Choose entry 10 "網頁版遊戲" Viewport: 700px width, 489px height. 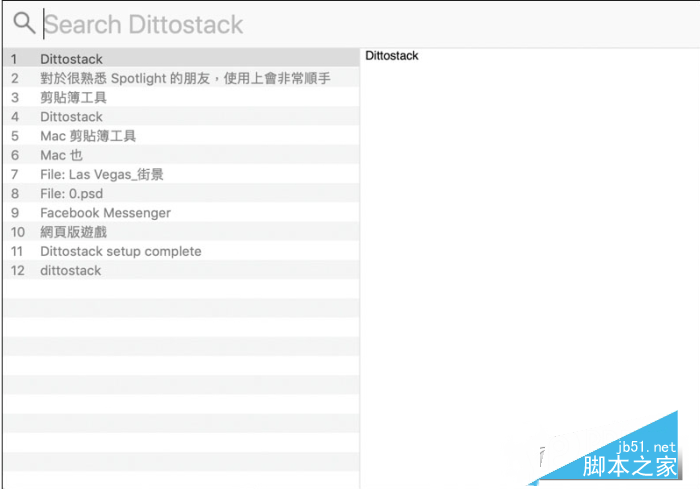[x=181, y=232]
